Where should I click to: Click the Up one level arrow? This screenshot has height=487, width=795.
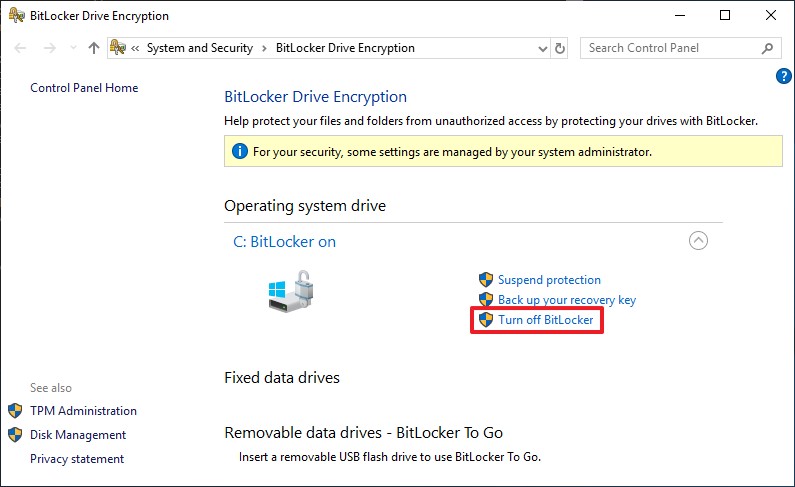(93, 48)
